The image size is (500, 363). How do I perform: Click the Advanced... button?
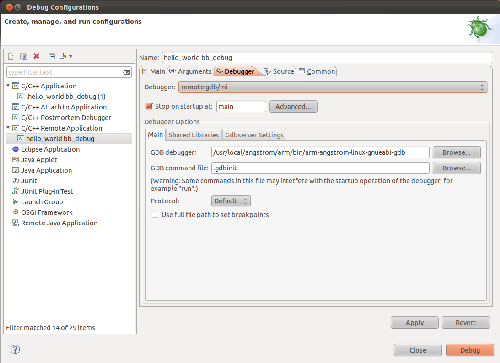293,107
